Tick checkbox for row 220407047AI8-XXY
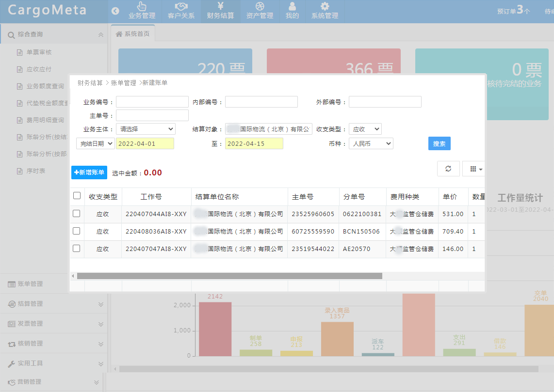Image resolution: width=554 pixels, height=392 pixels. (x=77, y=249)
